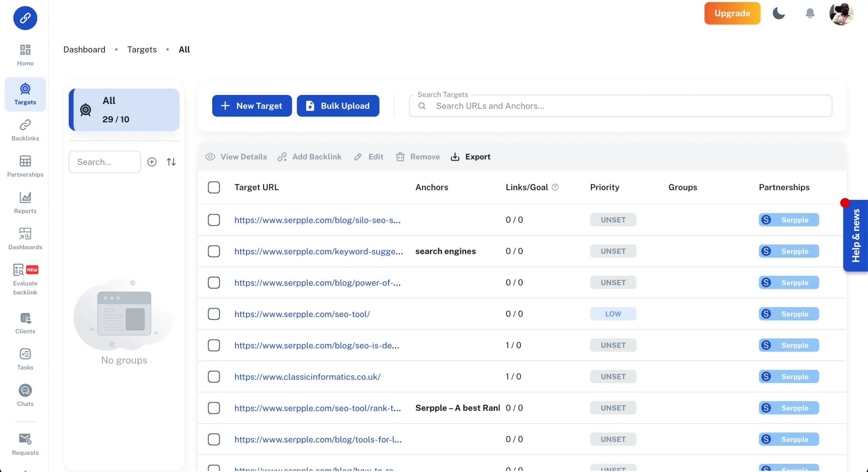Screen dimensions: 868x472
Task: Open Chats from the sidebar
Action: [x=25, y=396]
